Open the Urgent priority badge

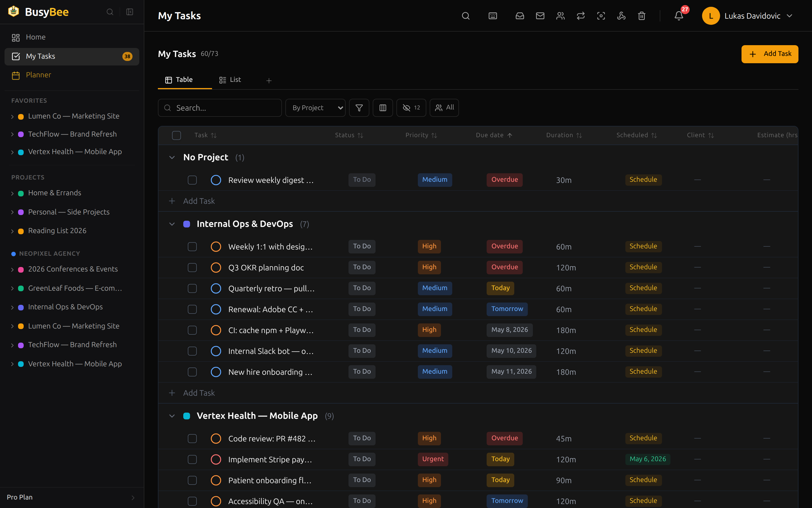tap(433, 459)
